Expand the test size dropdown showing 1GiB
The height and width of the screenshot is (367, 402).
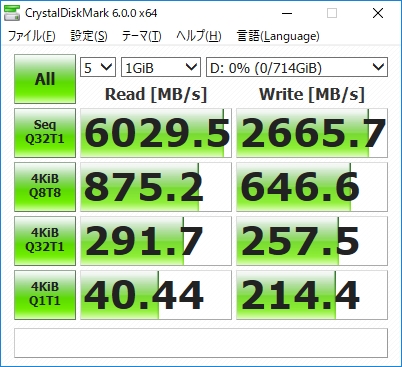(x=161, y=67)
